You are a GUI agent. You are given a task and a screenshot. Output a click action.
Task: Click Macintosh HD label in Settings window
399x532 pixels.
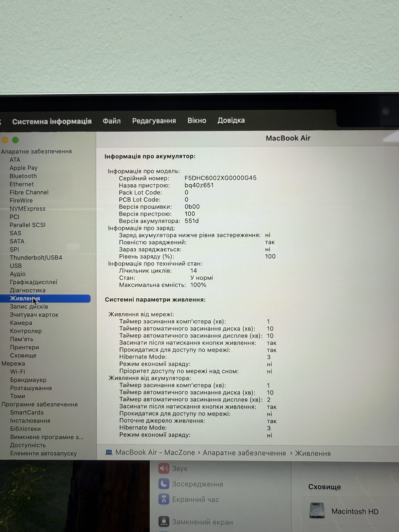(x=355, y=511)
